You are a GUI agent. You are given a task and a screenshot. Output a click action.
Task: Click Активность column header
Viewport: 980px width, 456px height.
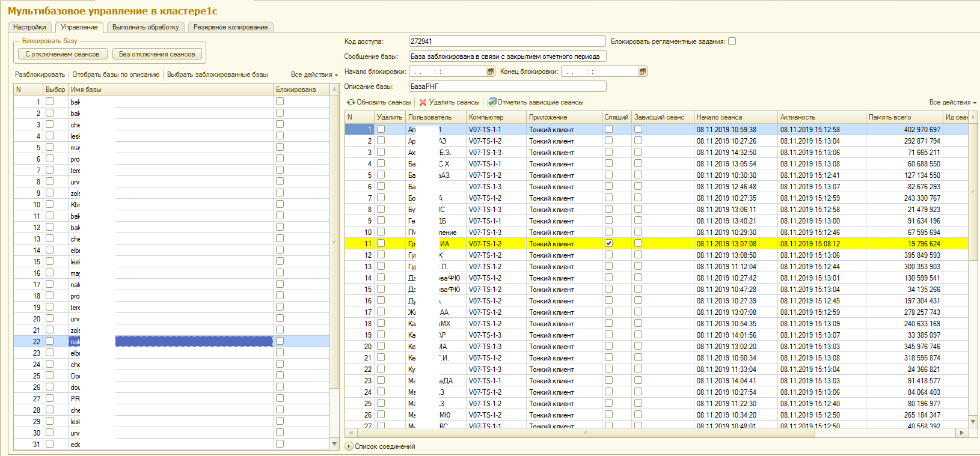click(822, 117)
